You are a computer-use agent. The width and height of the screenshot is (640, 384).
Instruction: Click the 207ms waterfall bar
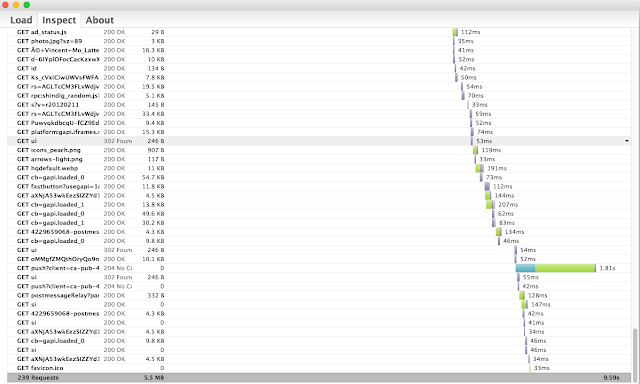490,204
